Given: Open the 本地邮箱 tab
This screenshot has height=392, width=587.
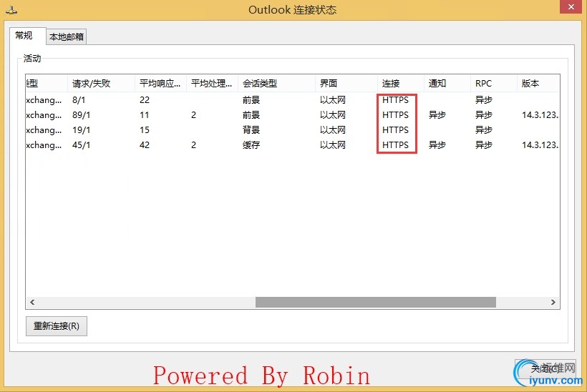Looking at the screenshot, I should coord(67,36).
